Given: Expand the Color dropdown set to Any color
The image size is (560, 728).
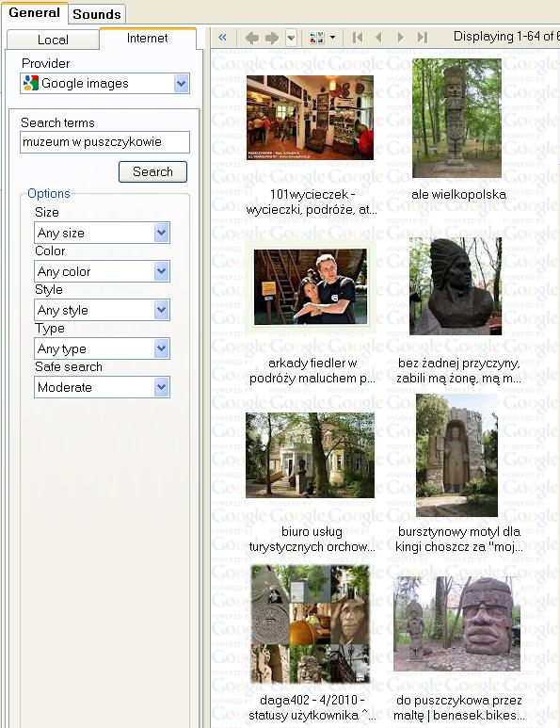Looking at the screenshot, I should tap(102, 271).
